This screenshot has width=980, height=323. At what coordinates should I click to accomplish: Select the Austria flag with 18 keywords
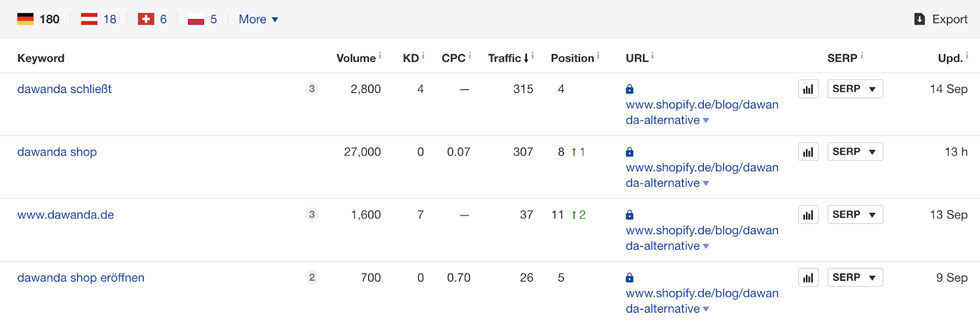pyautogui.click(x=99, y=19)
